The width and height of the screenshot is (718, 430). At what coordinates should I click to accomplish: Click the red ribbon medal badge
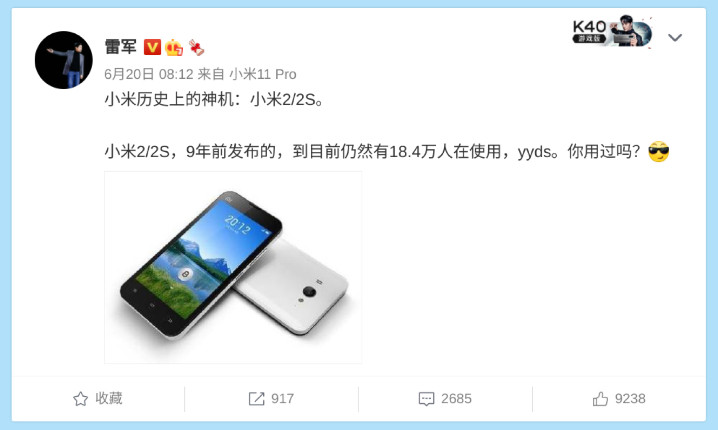[x=196, y=47]
